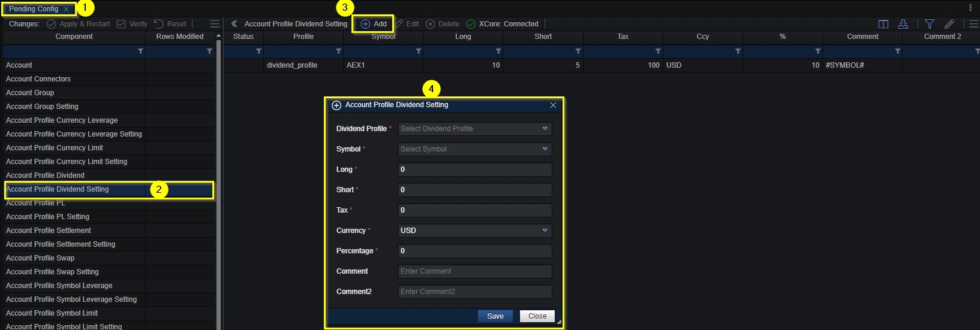Viewport: 980px width, 330px height.
Task: Click the Ccy column filter icon
Action: point(738,52)
